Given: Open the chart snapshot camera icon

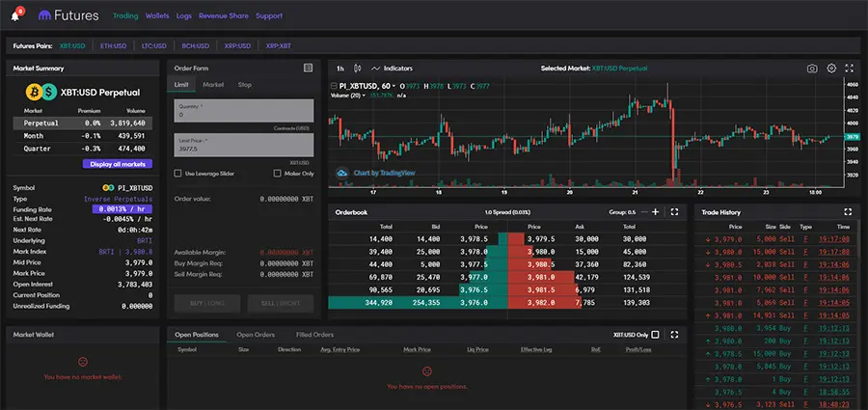Looking at the screenshot, I should click(812, 68).
